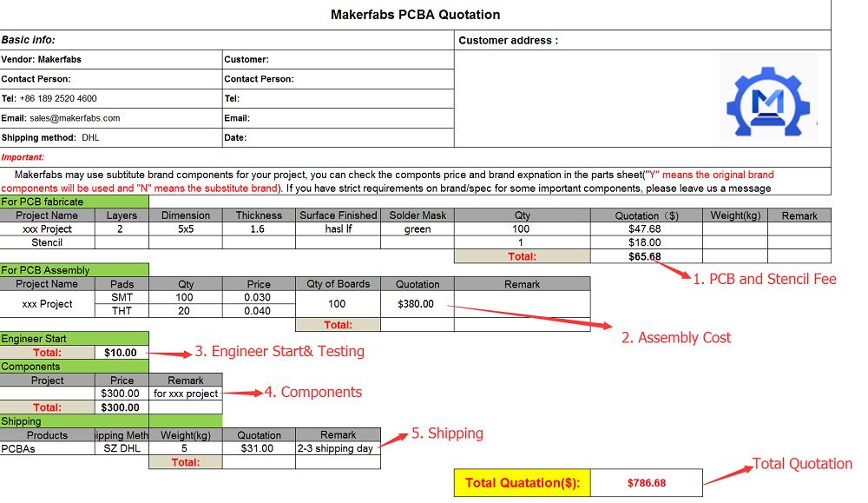The image size is (868, 503).
Task: Click the 'Solder Mask' column header
Action: pyautogui.click(x=418, y=215)
